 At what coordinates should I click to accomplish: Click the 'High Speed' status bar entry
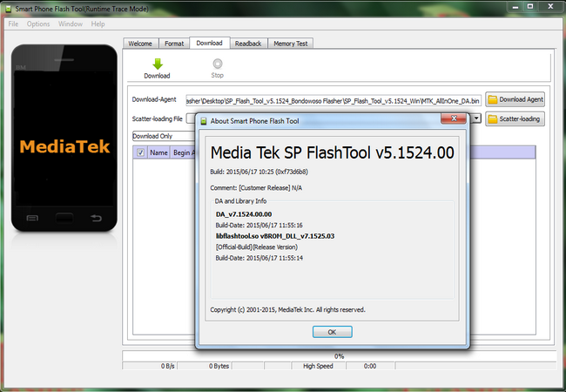click(318, 366)
